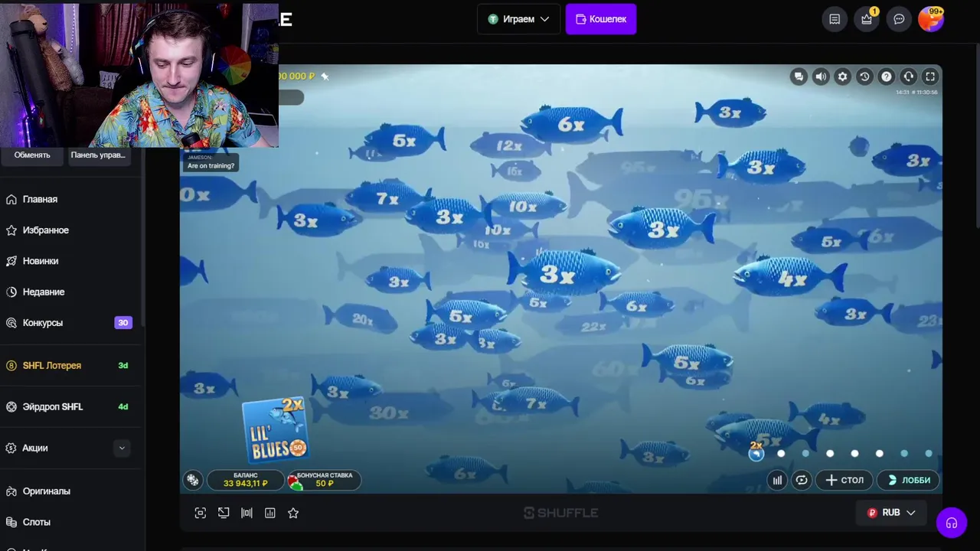
Task: Select the Lil' Blues 2x bet card
Action: click(276, 430)
